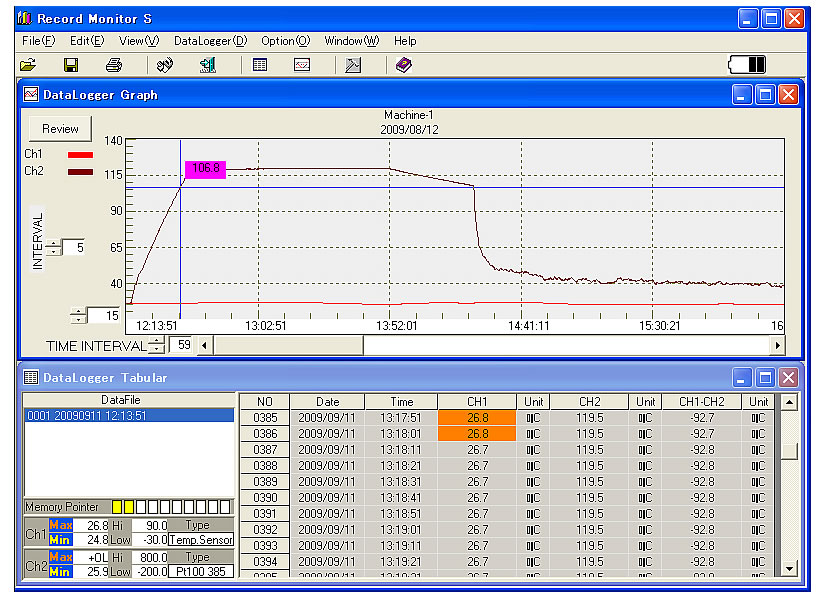The image size is (820, 600).
Task: Open the Option menu
Action: coord(285,41)
